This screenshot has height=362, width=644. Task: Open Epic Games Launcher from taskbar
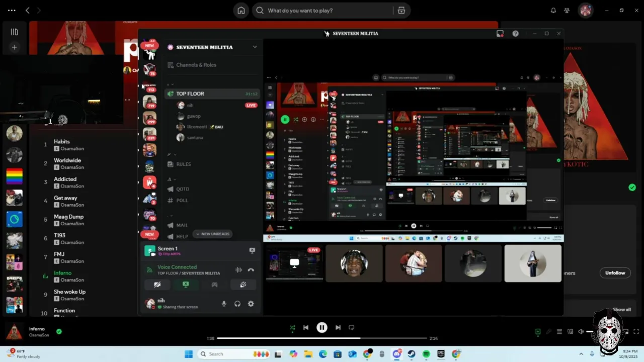click(x=441, y=354)
